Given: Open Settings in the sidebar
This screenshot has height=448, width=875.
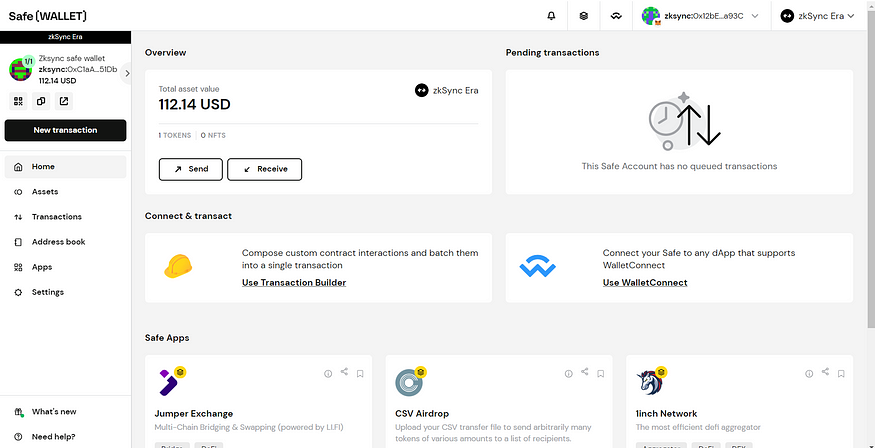Looking at the screenshot, I should (65, 292).
